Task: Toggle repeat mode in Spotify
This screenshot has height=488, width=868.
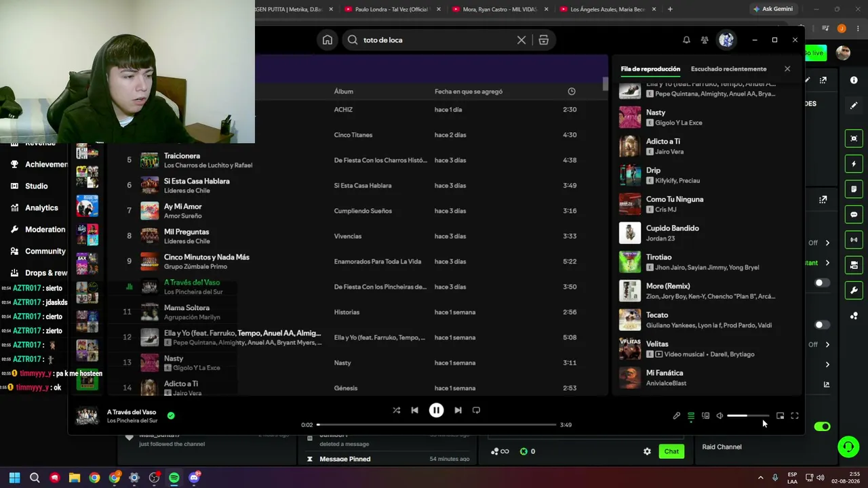Action: [x=476, y=410]
